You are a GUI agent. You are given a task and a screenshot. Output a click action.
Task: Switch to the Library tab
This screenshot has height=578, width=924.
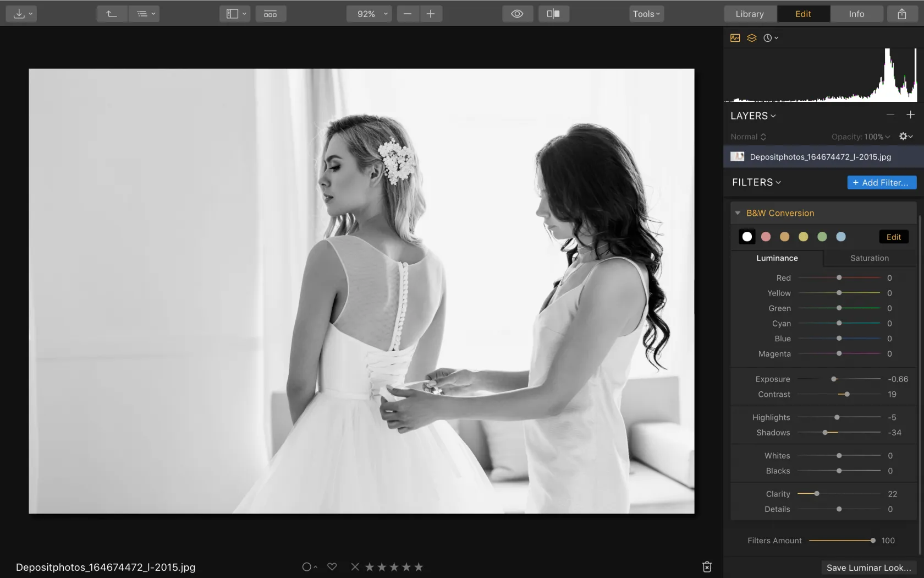[750, 14]
